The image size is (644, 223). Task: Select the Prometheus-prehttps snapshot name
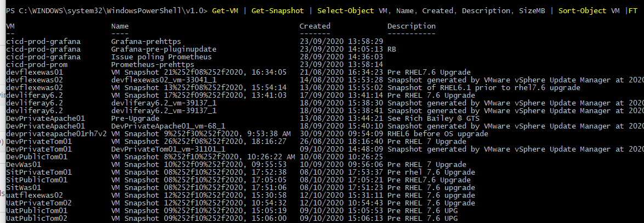pos(153,65)
